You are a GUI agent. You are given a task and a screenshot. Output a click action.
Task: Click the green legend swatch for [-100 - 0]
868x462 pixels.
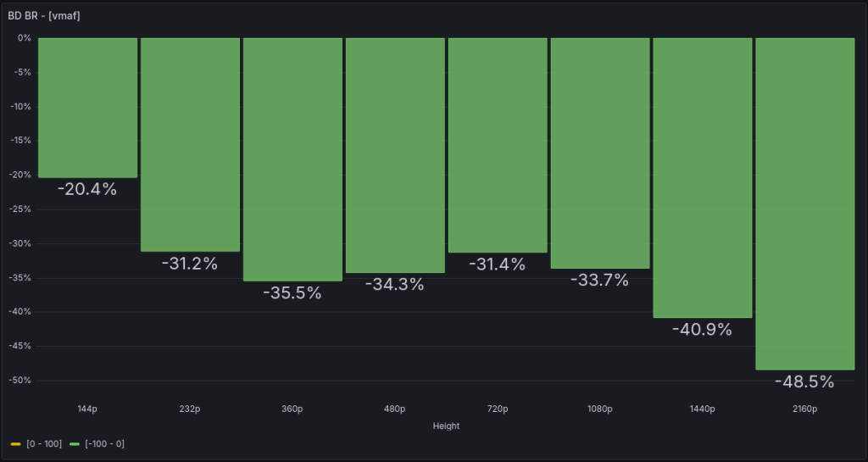tap(75, 444)
